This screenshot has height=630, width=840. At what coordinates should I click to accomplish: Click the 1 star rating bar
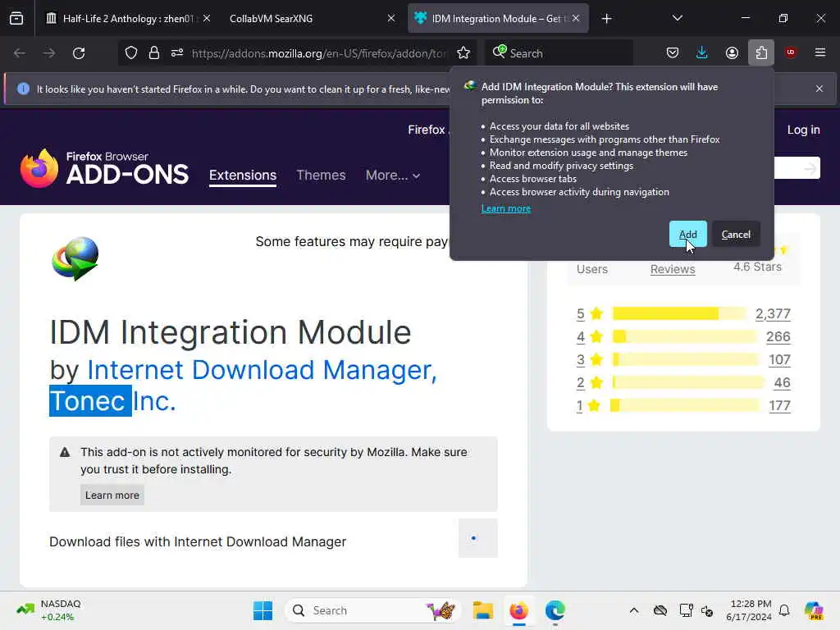click(x=684, y=405)
